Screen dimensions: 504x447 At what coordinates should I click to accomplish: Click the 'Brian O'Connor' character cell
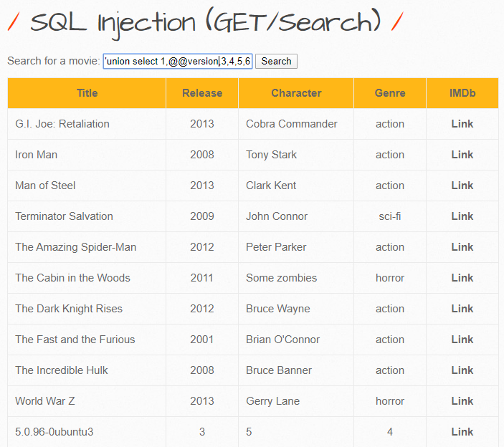click(296, 340)
